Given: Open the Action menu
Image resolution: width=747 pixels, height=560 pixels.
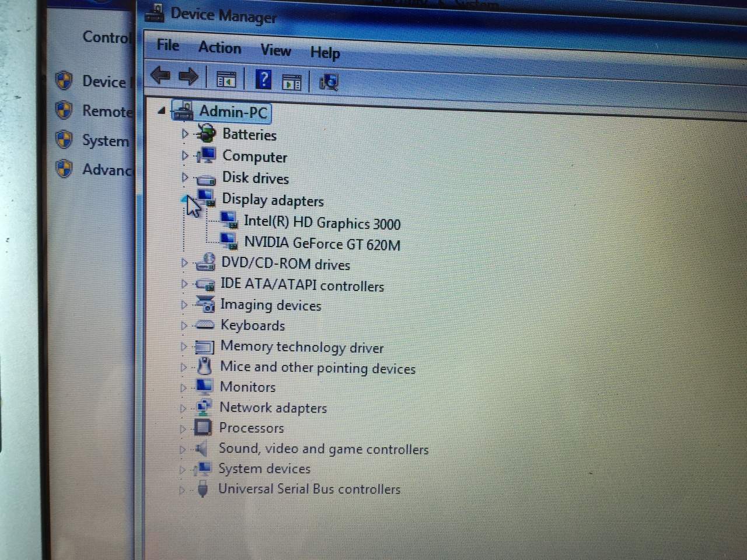Looking at the screenshot, I should 219,47.
